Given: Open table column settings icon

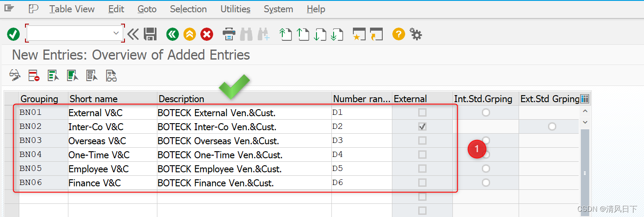Looking at the screenshot, I should [584, 99].
